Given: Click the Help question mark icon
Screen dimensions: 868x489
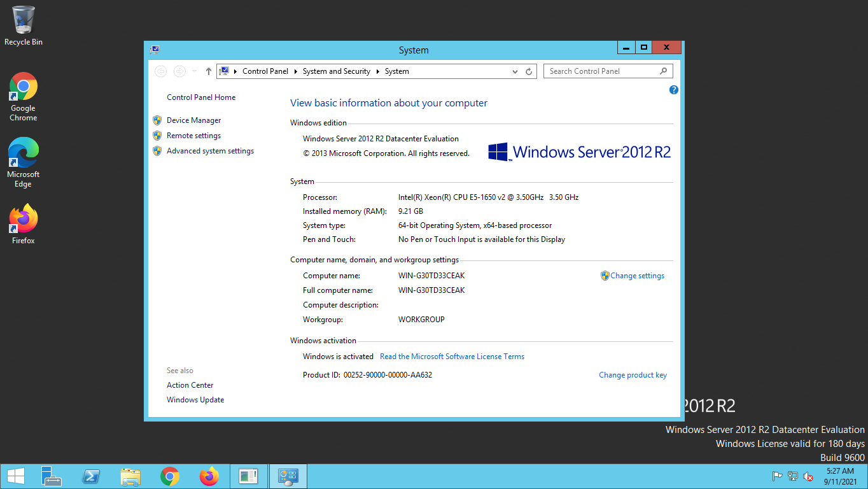Looking at the screenshot, I should point(674,90).
